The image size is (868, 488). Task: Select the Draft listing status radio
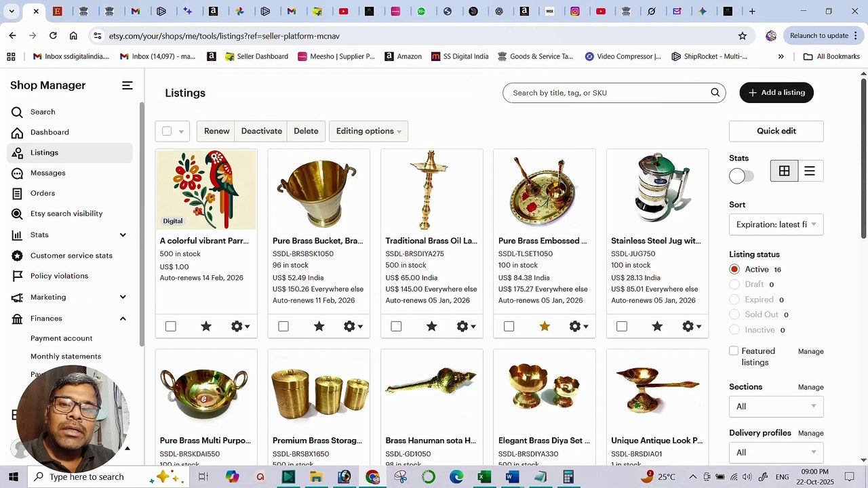734,284
